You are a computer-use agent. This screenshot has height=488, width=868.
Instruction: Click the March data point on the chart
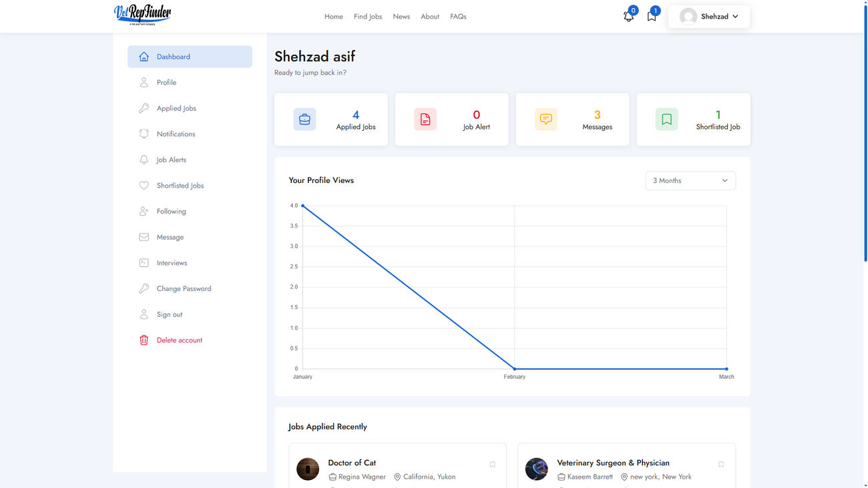coord(726,369)
